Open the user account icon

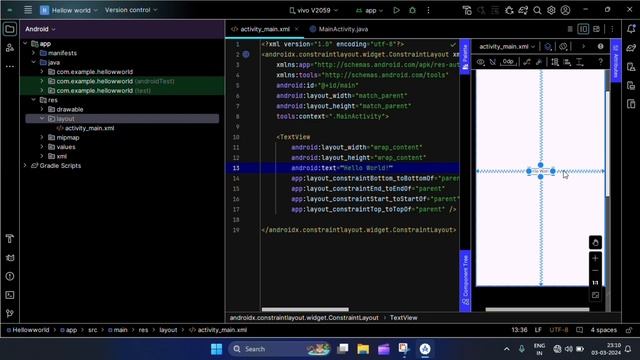click(565, 11)
